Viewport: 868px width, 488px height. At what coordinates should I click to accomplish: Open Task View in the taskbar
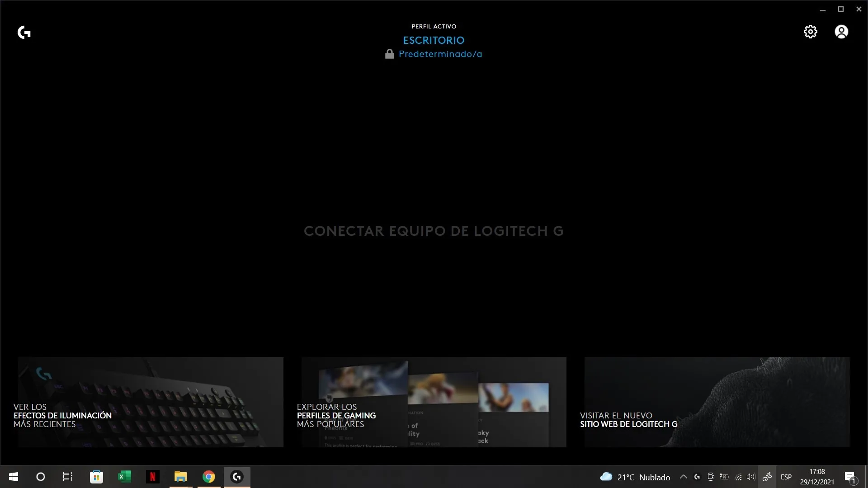[x=68, y=477]
